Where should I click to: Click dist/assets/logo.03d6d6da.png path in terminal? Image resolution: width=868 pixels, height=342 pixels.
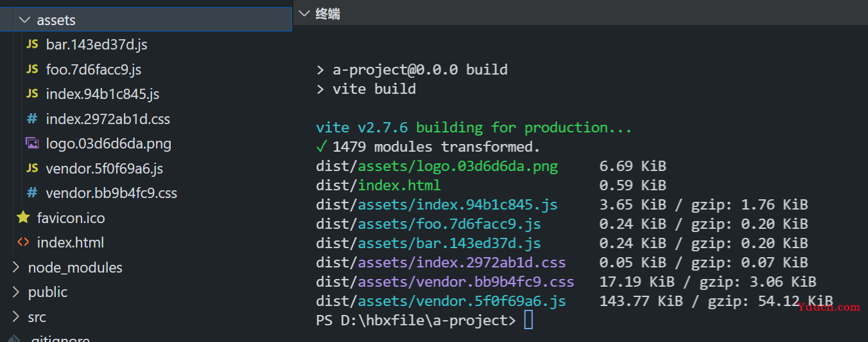pos(437,166)
